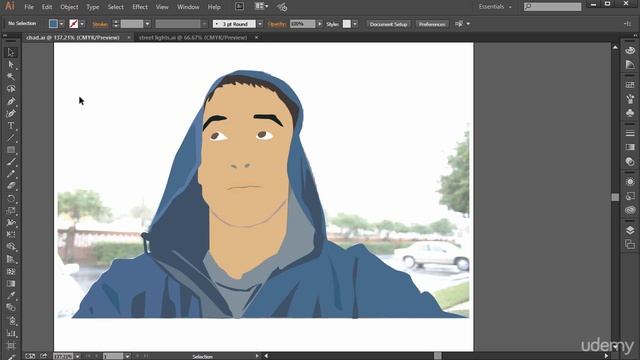Open the Symbols panel
Image resolution: width=640 pixels, height=360 pixels.
tap(630, 113)
